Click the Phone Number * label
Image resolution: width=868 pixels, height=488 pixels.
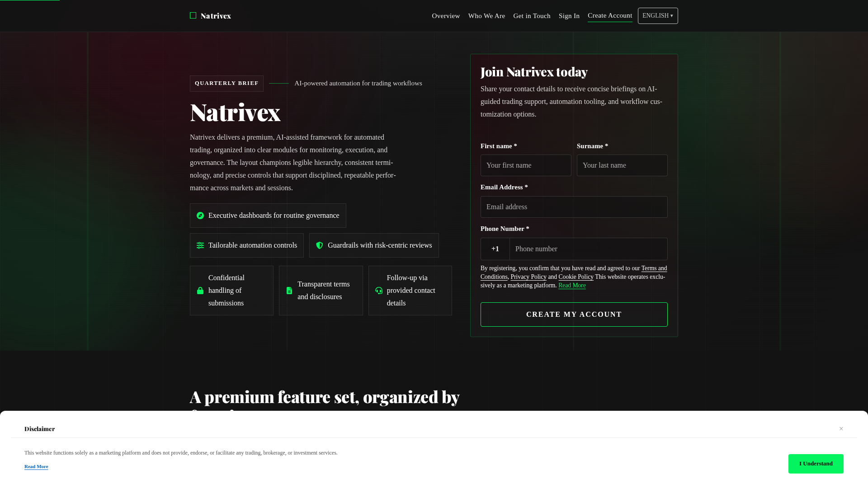click(505, 229)
